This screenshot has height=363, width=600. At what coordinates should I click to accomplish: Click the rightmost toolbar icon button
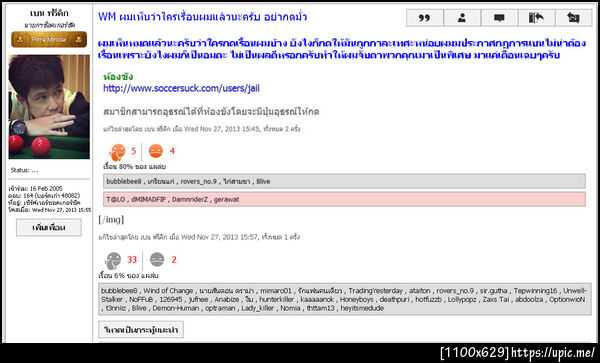click(x=573, y=18)
